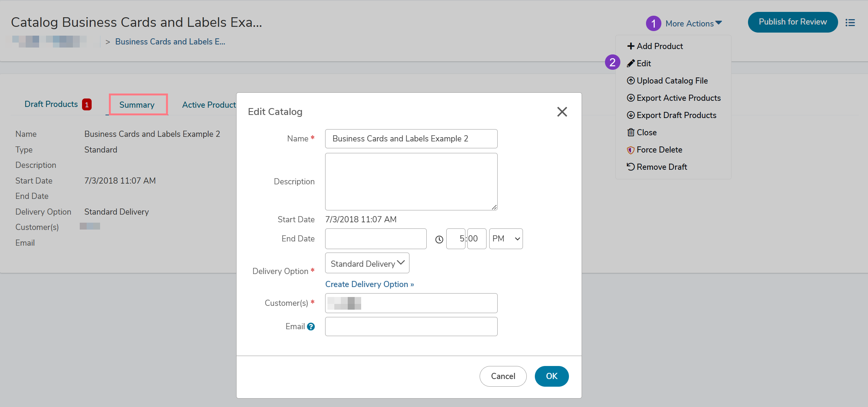
Task: Open the Standard Delivery dropdown
Action: (x=367, y=263)
